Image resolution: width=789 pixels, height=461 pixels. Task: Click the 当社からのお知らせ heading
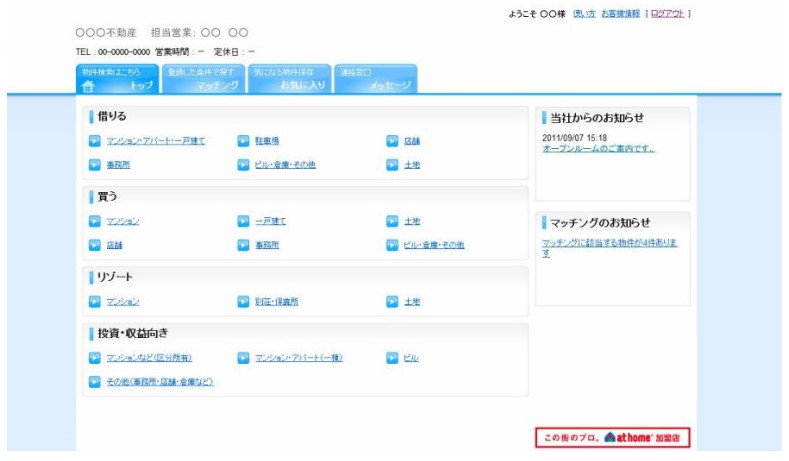point(597,118)
